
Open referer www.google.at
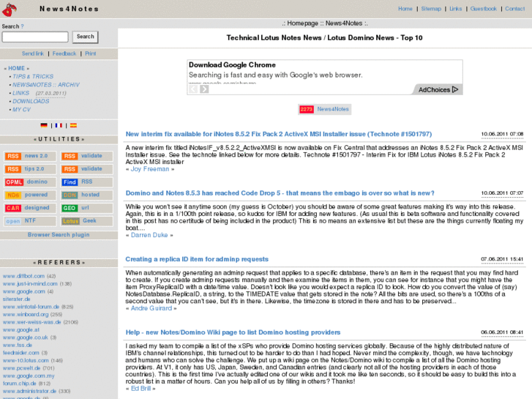tap(21, 329)
